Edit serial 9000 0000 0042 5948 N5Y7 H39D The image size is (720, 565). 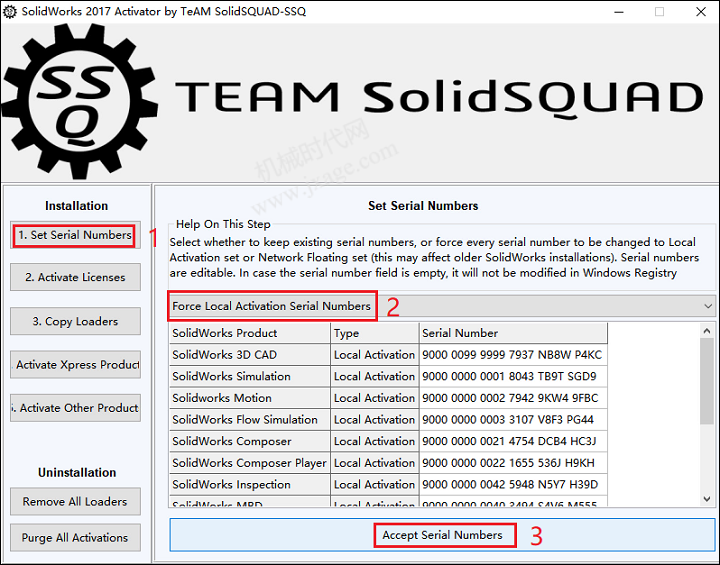(x=513, y=484)
